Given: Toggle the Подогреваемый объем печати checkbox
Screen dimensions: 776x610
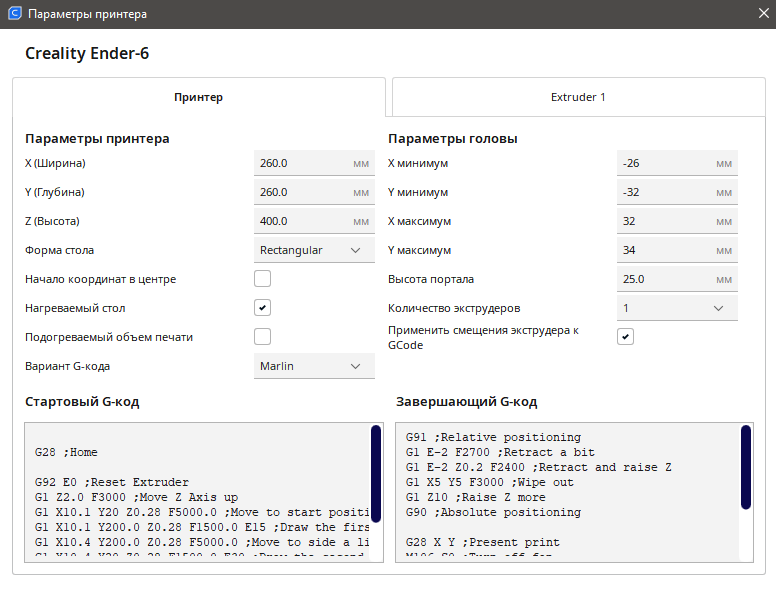Looking at the screenshot, I should click(263, 337).
